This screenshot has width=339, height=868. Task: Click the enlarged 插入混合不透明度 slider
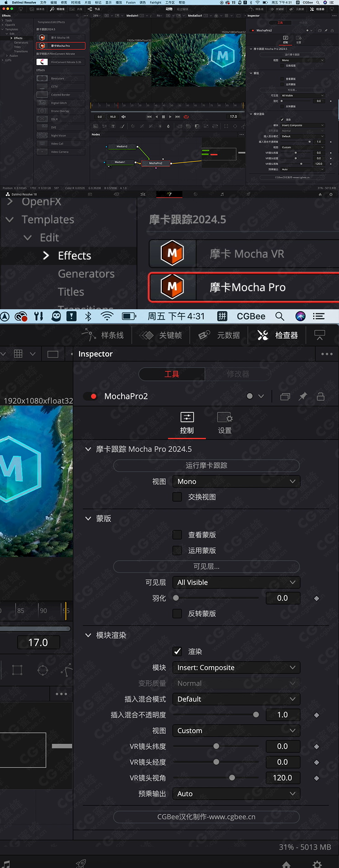(217, 715)
